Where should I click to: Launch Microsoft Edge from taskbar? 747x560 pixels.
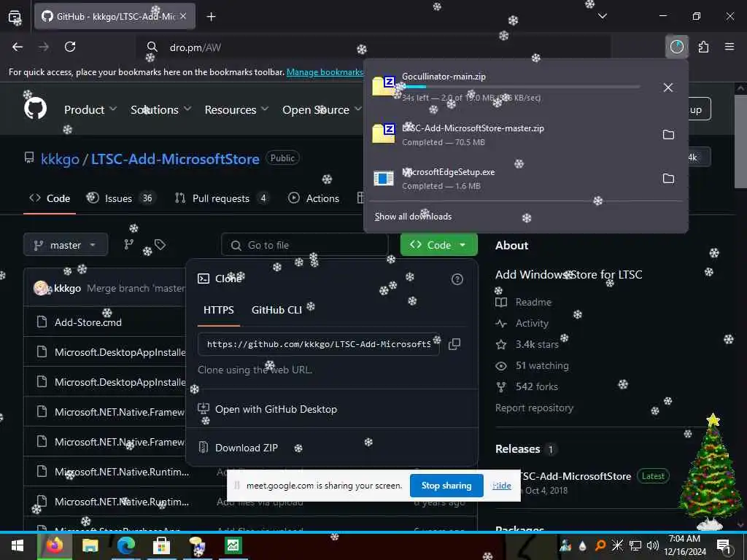(126, 545)
